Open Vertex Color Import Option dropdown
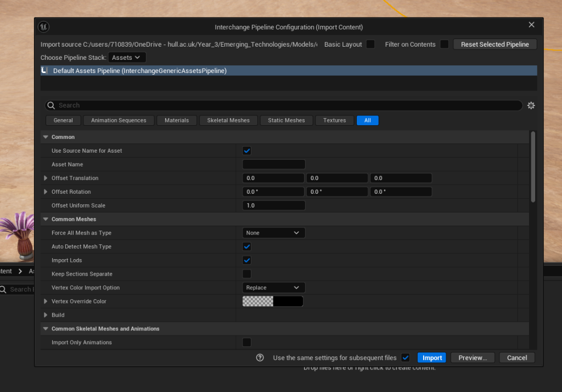562x392 pixels. click(273, 288)
